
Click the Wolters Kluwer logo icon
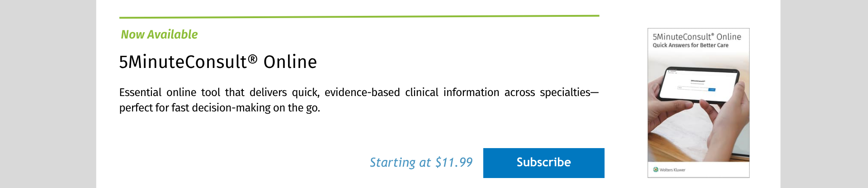[x=656, y=170]
